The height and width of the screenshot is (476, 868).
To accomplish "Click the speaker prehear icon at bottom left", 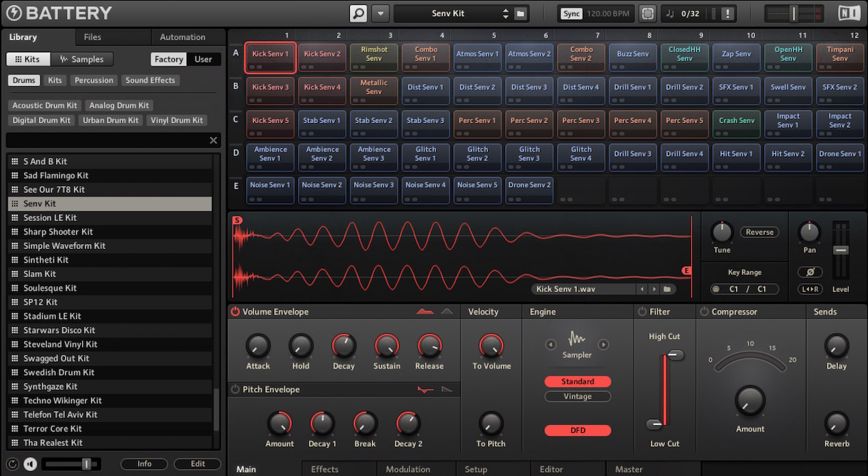I will 30,464.
